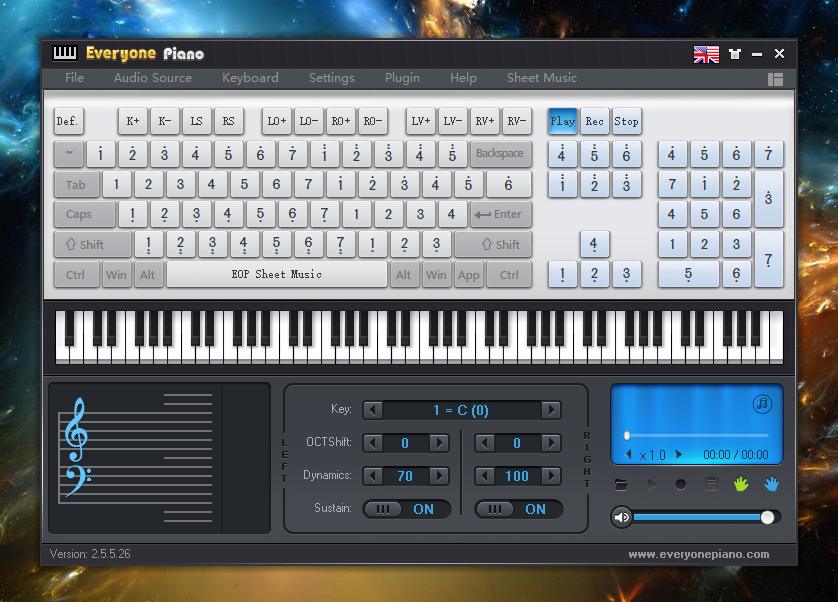Viewport: 838px width, 602px height.
Task: Toggle the LEFT hand Sustain switch
Action: coord(407,509)
